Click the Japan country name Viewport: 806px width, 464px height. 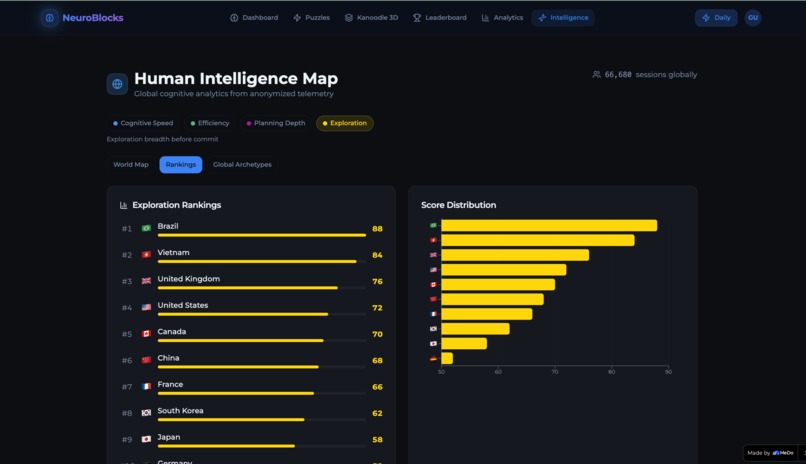pos(169,437)
